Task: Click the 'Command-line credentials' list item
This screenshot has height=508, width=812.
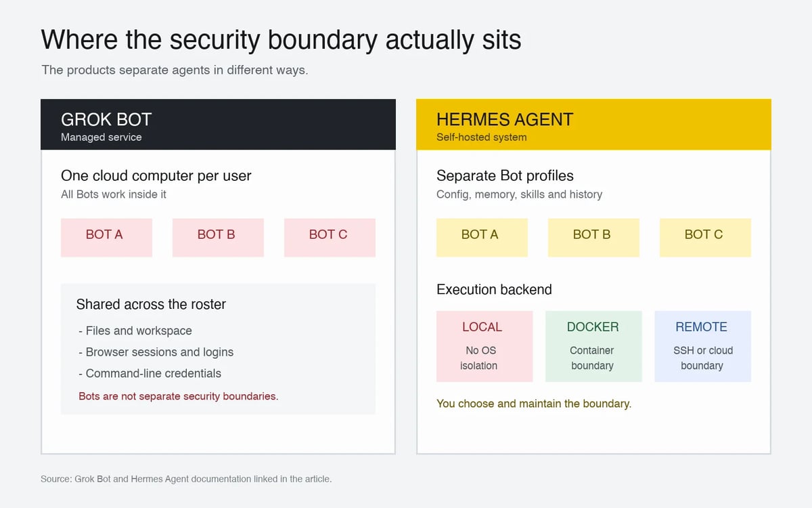Action: tap(150, 373)
